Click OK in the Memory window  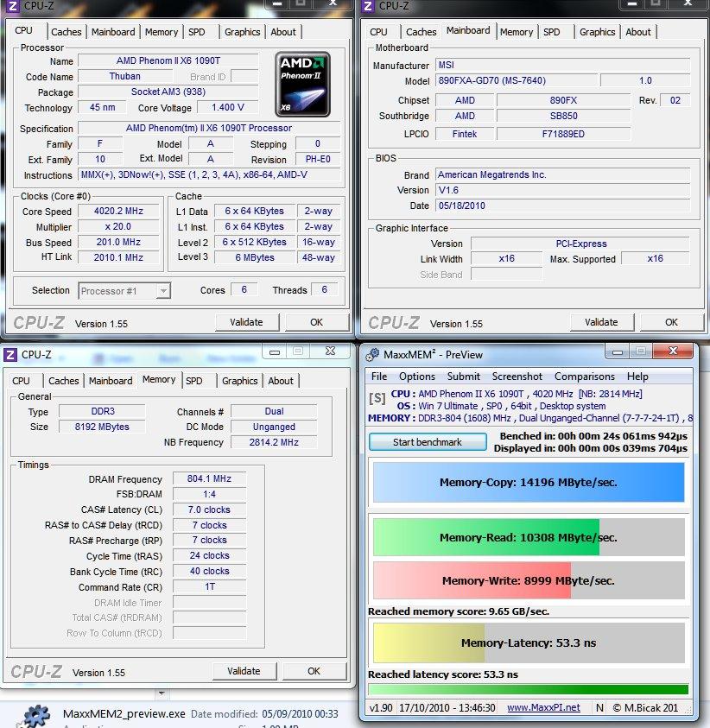pos(314,671)
